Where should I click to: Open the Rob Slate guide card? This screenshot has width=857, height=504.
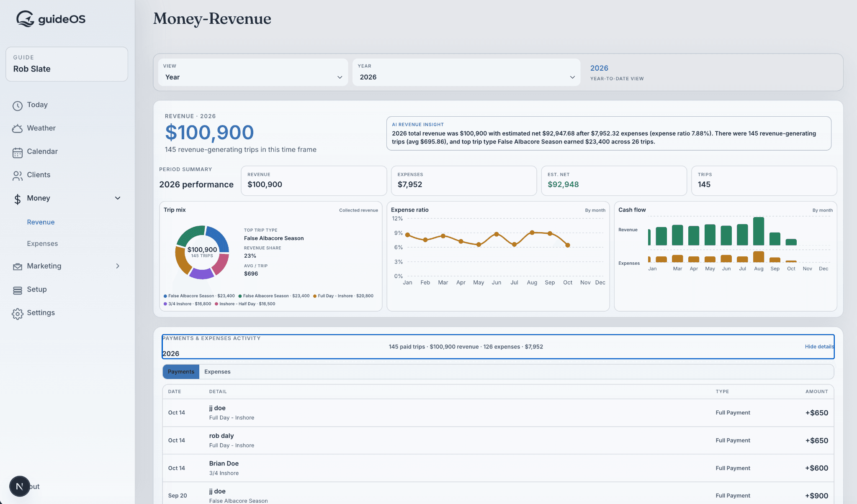pyautogui.click(x=67, y=64)
